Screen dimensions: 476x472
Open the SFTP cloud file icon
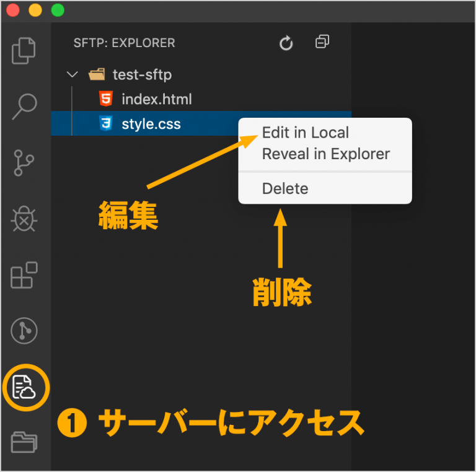[24, 387]
